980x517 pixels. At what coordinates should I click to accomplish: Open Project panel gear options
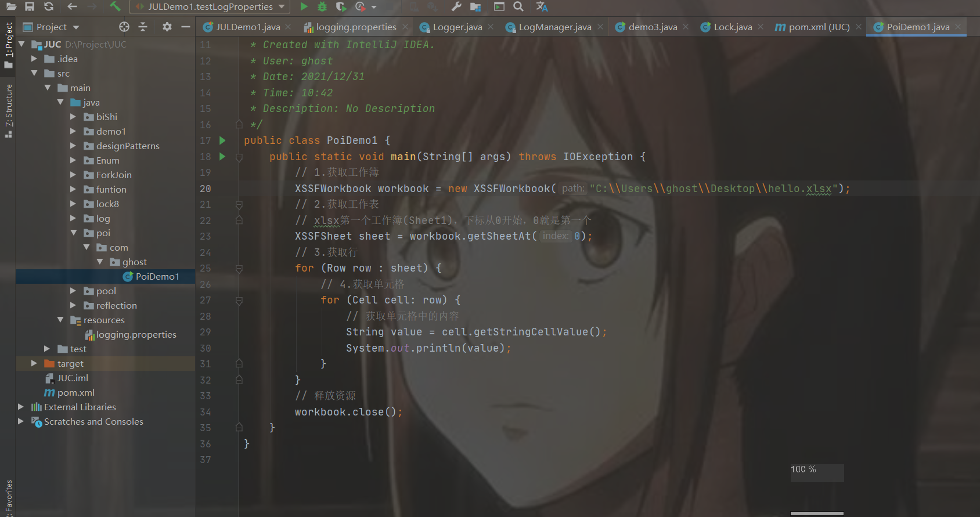(x=167, y=27)
